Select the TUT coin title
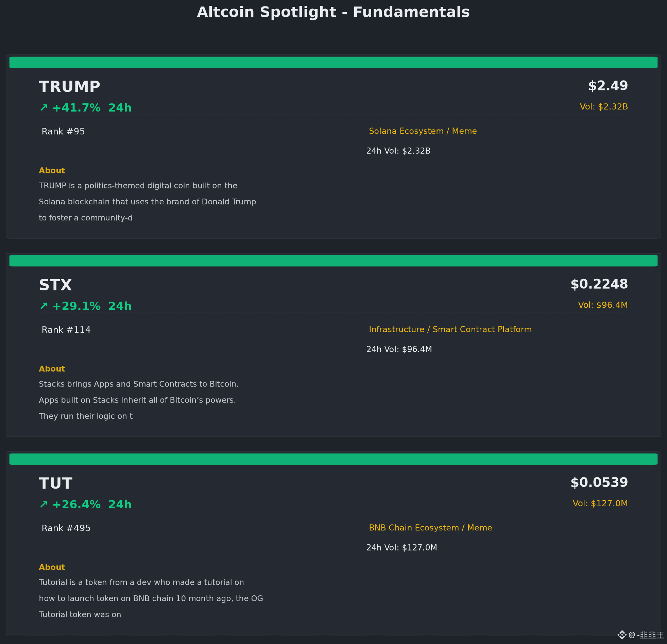The height and width of the screenshot is (644, 667). pyautogui.click(x=55, y=484)
